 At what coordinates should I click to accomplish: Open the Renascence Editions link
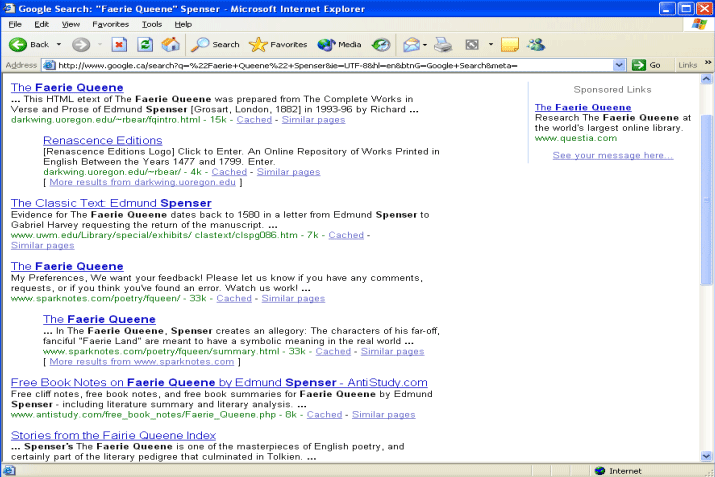click(x=103, y=140)
